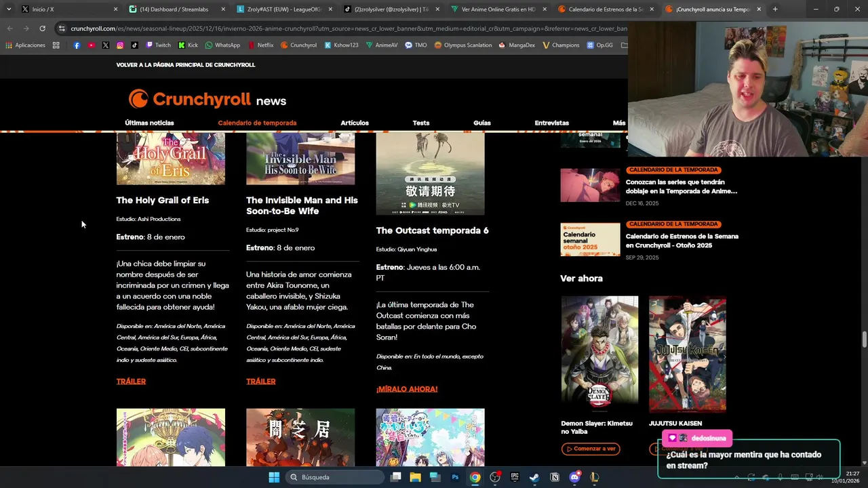
Task: Open the MangaDex bookmark
Action: pos(517,45)
